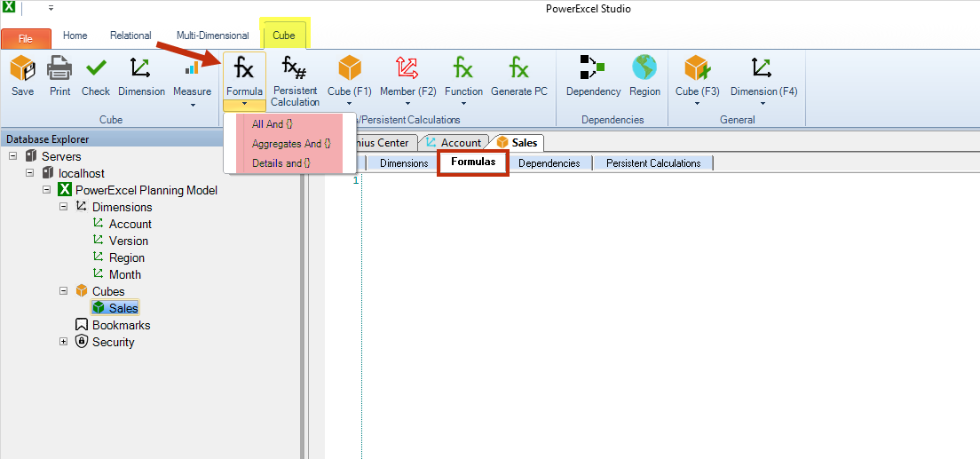Select the Account dimension in tree

[130, 224]
